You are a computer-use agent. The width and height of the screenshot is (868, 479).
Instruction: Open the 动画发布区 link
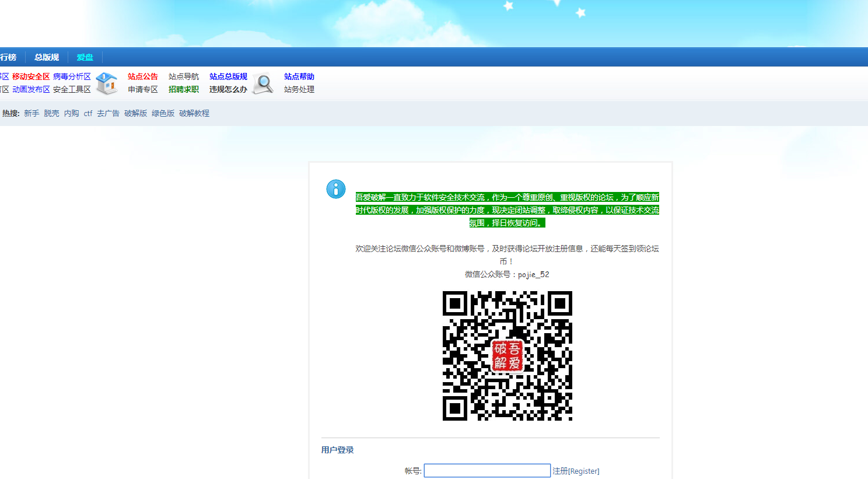click(x=31, y=89)
